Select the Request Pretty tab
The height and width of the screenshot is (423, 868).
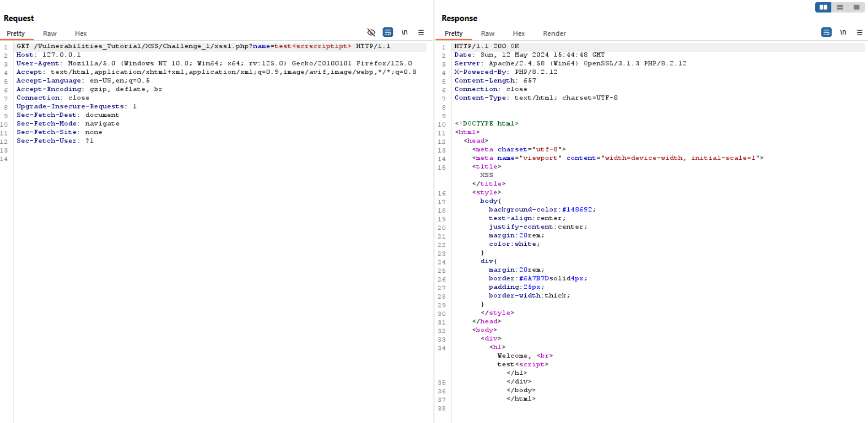pos(16,34)
